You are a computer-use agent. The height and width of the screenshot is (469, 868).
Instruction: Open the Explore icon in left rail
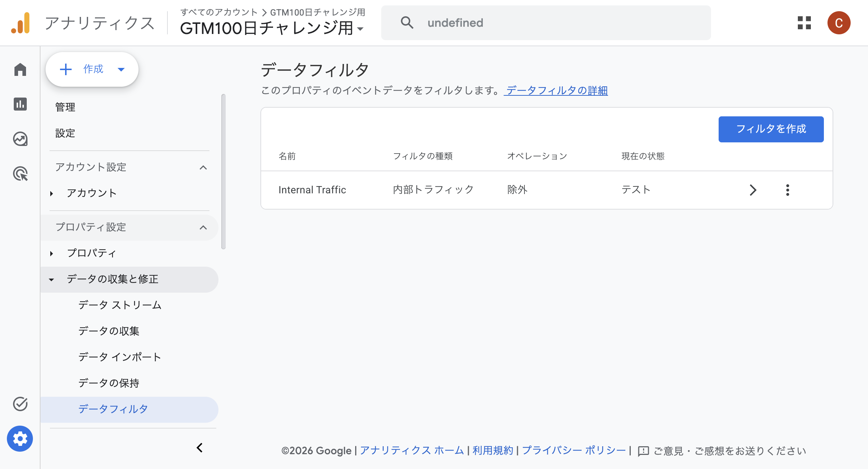click(x=20, y=139)
